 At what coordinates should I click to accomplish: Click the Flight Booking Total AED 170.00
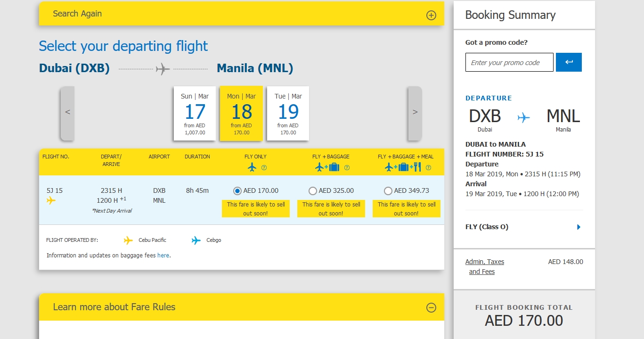pos(524,321)
